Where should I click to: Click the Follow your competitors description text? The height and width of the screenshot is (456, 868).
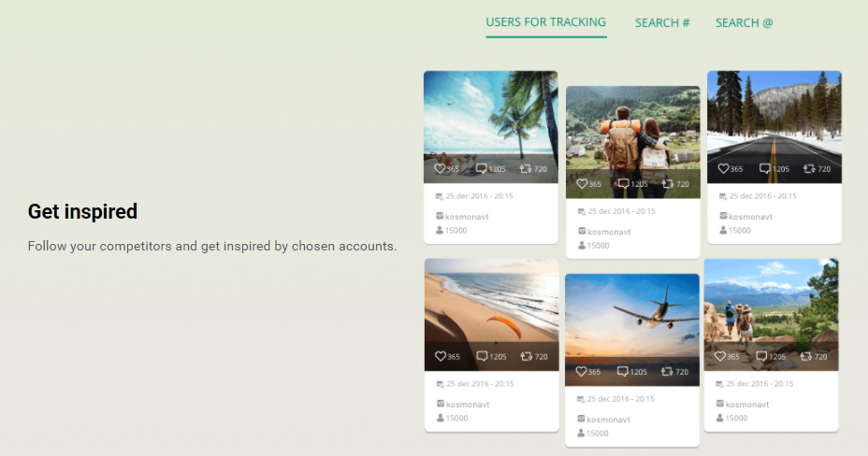(x=212, y=246)
